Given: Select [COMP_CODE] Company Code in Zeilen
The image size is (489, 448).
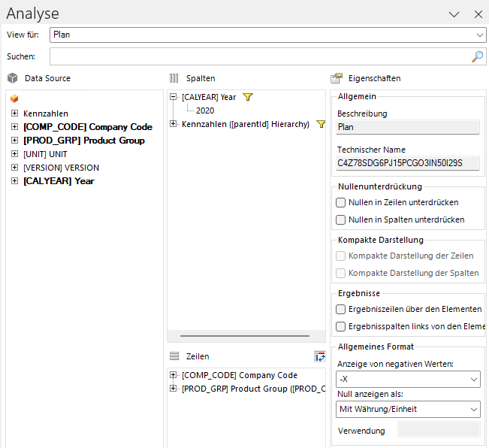Looking at the screenshot, I should coord(240,375).
